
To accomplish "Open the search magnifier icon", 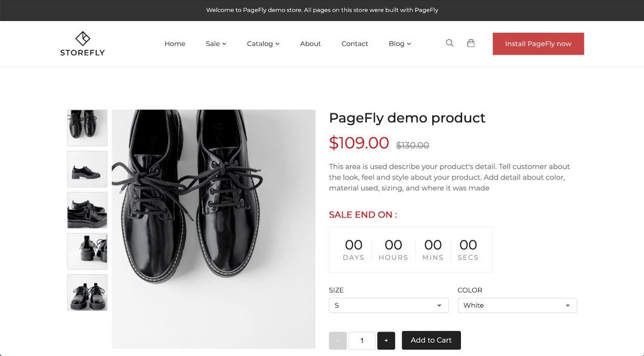I will [x=450, y=43].
